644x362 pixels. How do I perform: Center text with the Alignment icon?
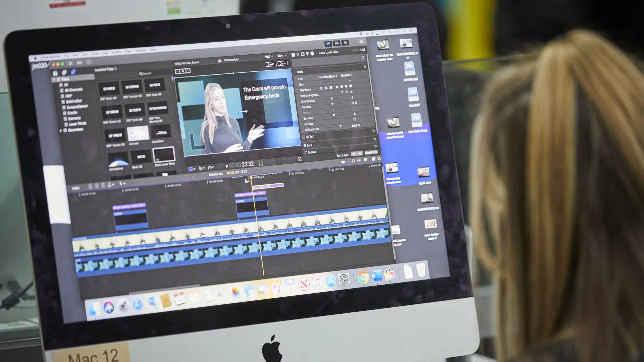tap(326, 88)
